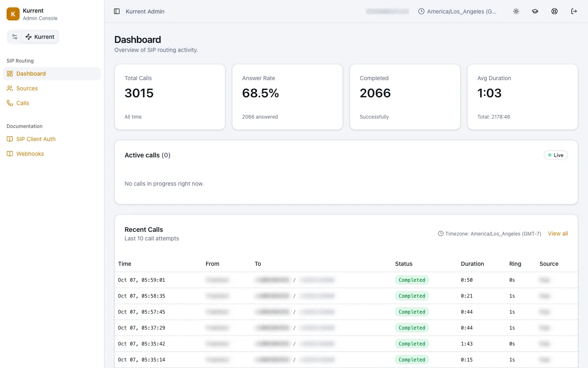Select the Answer Rate value 68.5%
588x368 pixels.
261,93
